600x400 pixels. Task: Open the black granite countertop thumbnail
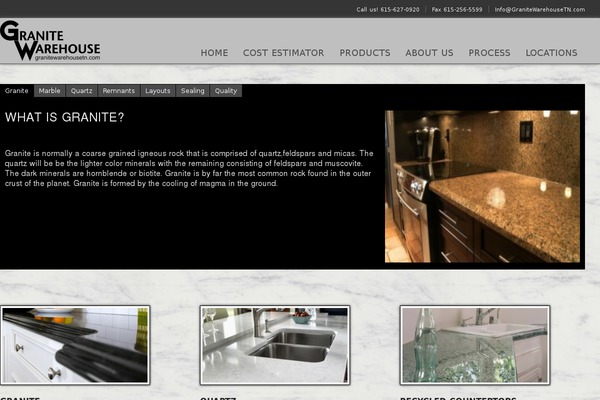[x=75, y=345]
